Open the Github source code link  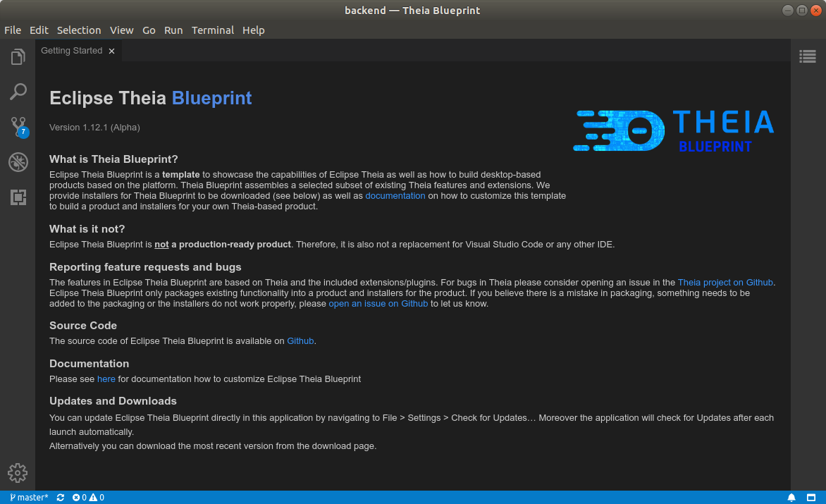tap(300, 341)
